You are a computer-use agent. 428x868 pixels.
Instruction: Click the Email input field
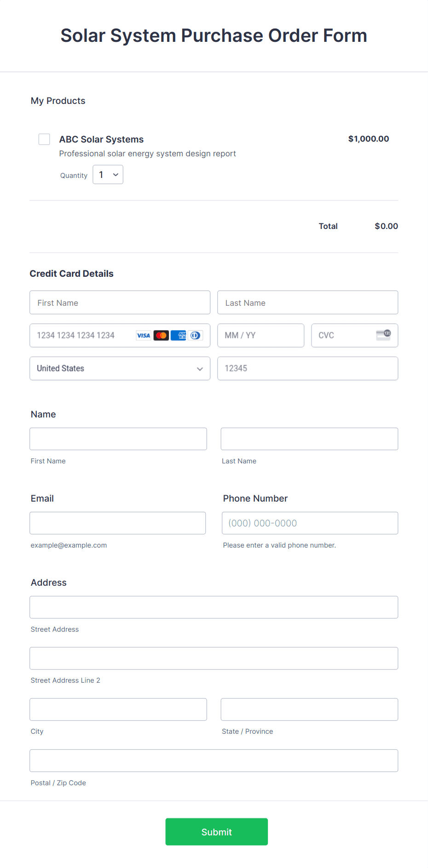pyautogui.click(x=117, y=523)
